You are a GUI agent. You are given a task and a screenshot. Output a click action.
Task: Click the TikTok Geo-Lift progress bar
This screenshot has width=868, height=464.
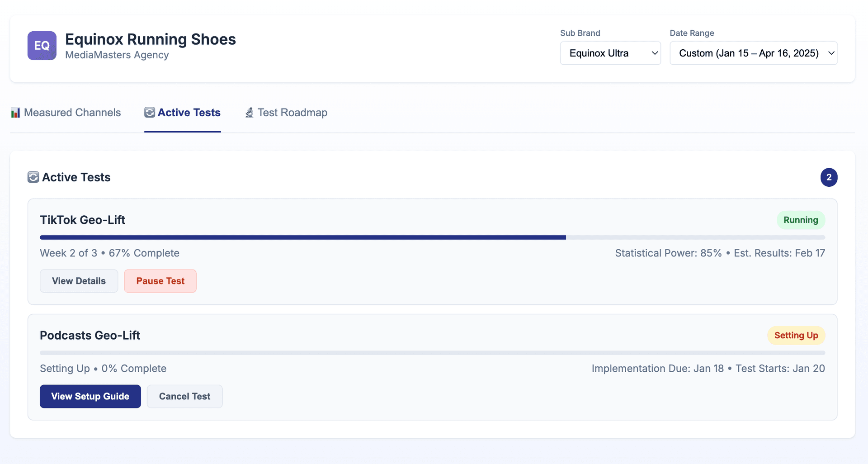pyautogui.click(x=432, y=237)
